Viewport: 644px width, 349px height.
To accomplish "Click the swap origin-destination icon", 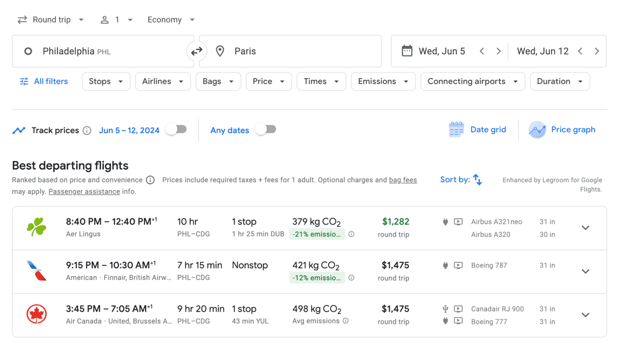I will point(197,51).
